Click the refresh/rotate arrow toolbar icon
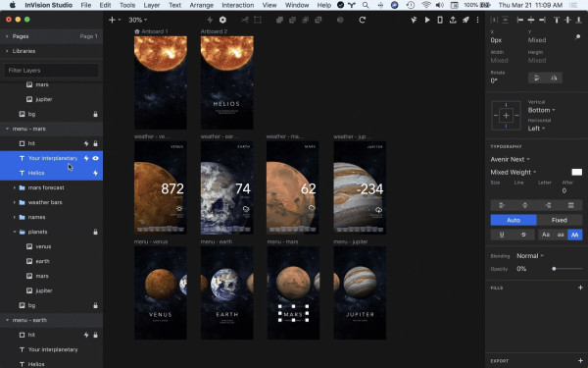 (x=363, y=20)
